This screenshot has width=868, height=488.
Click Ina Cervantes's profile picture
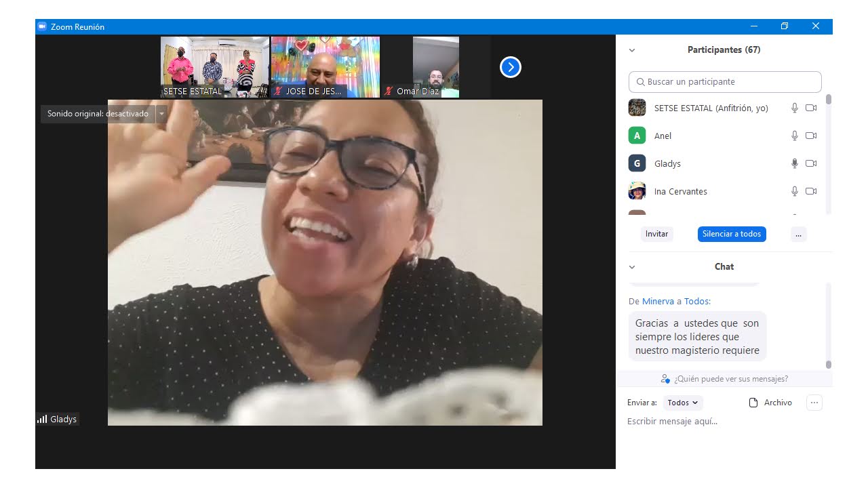tap(637, 191)
